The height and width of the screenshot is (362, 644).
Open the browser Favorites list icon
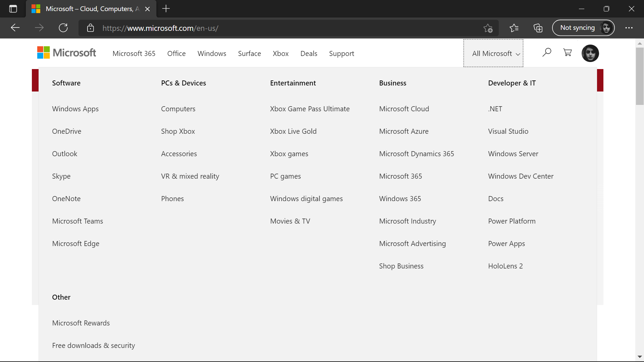(x=514, y=28)
